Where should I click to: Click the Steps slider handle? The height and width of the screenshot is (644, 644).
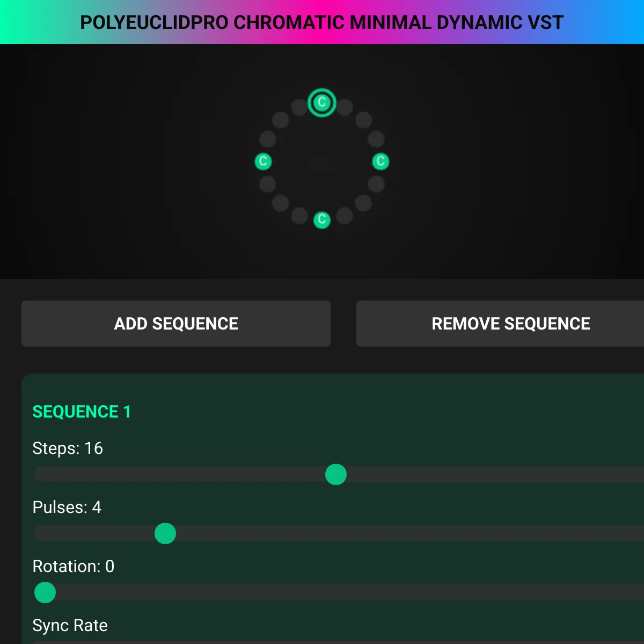coord(336,474)
